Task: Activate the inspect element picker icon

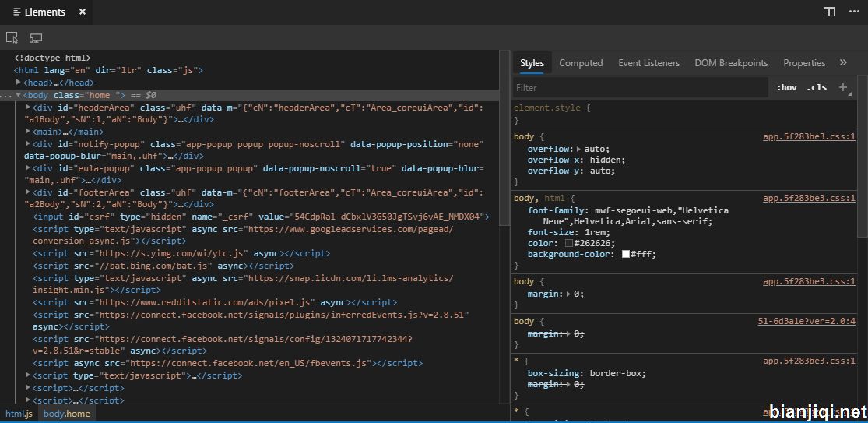Action: click(12, 37)
